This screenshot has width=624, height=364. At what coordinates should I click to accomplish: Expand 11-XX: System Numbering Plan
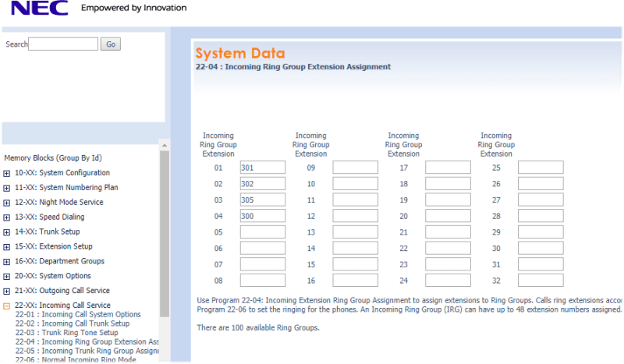point(7,188)
